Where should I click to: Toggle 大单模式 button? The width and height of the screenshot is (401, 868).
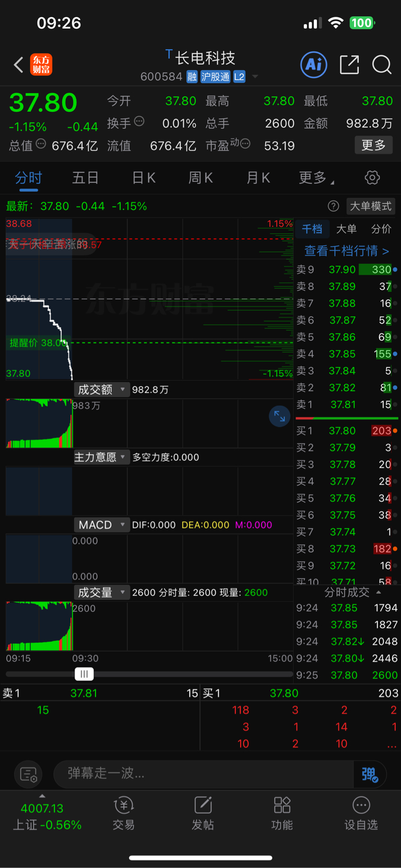(x=370, y=206)
